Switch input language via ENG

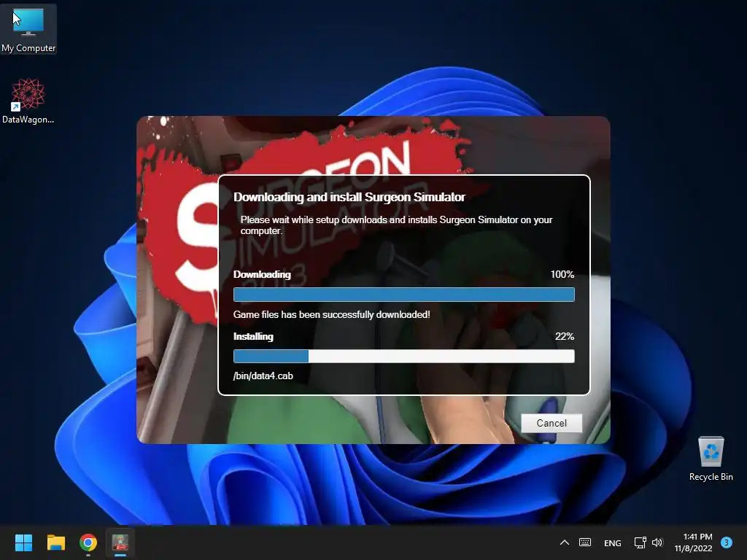click(613, 542)
